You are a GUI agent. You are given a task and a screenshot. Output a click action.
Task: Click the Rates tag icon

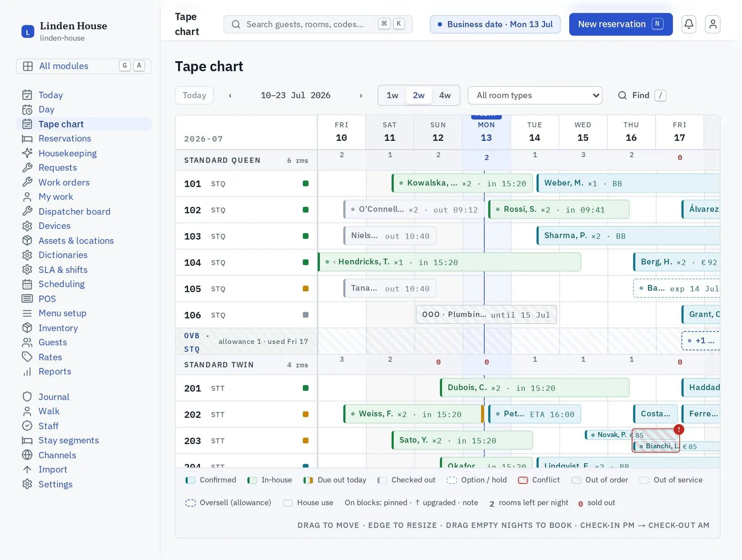[27, 357]
